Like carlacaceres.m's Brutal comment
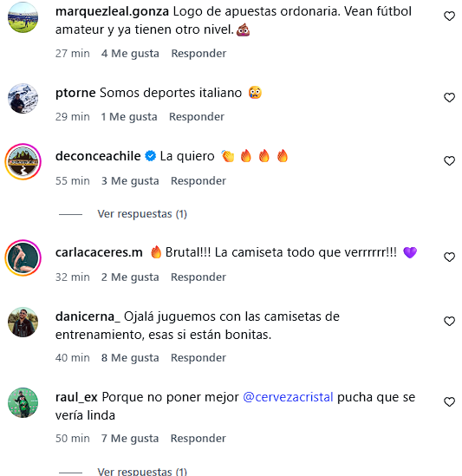This screenshot has height=476, width=462. [449, 258]
